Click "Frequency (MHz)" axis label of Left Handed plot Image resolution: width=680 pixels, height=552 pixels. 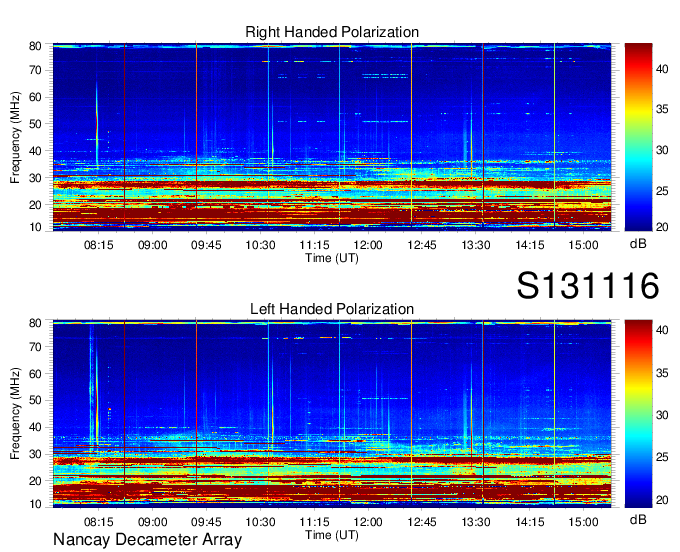click(x=15, y=414)
